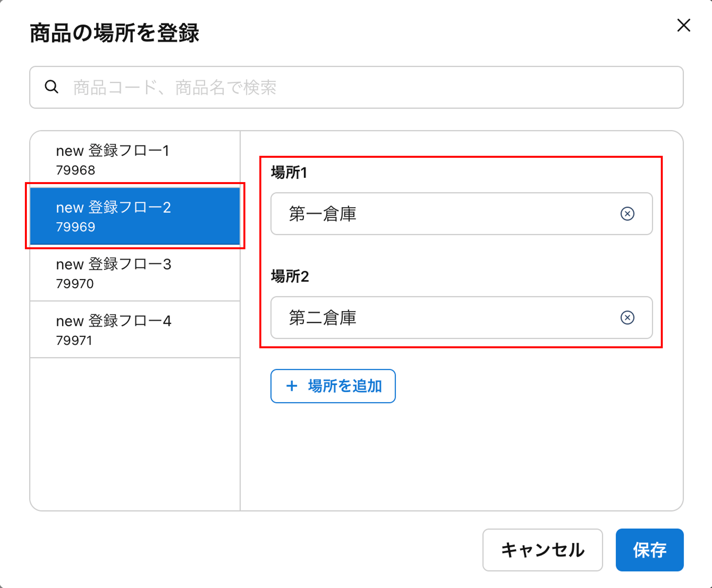Select product new 登録フロー3
Viewport: 712px width, 588px height.
(135, 273)
